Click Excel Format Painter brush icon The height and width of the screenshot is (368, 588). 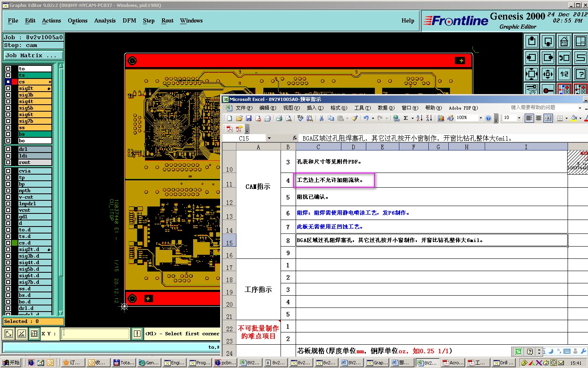(x=354, y=118)
